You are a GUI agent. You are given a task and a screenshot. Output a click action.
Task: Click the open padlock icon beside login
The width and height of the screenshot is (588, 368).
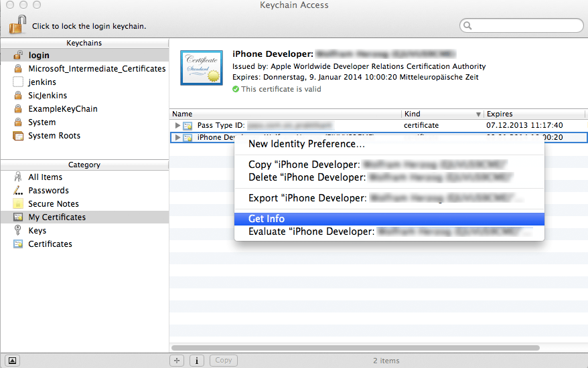tap(18, 55)
